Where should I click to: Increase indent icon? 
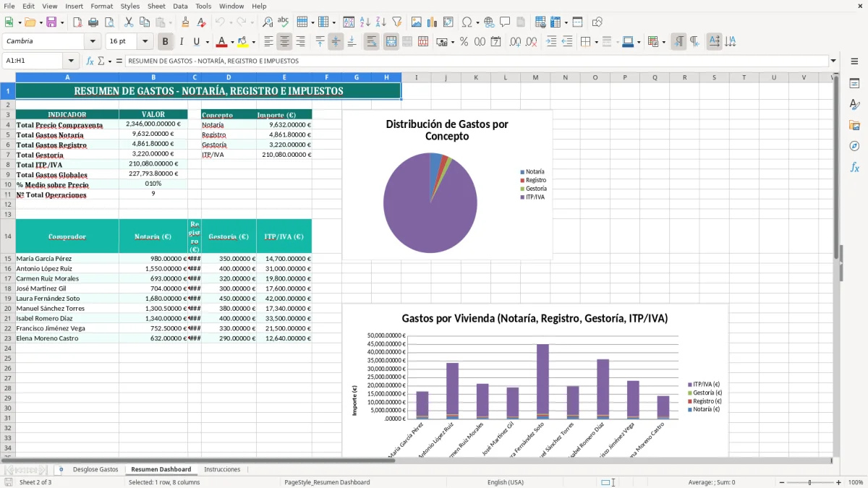tap(551, 42)
